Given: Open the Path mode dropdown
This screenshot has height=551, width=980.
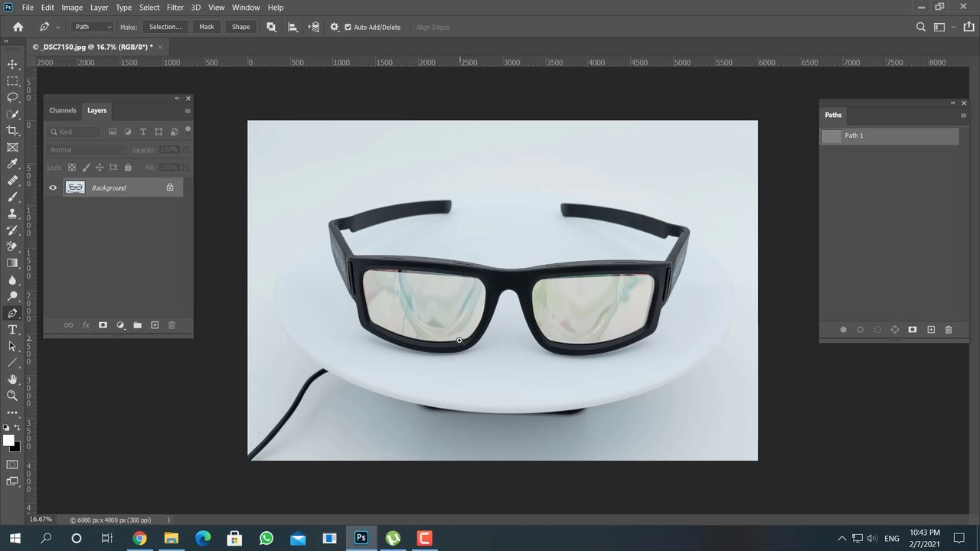Looking at the screenshot, I should pyautogui.click(x=93, y=27).
